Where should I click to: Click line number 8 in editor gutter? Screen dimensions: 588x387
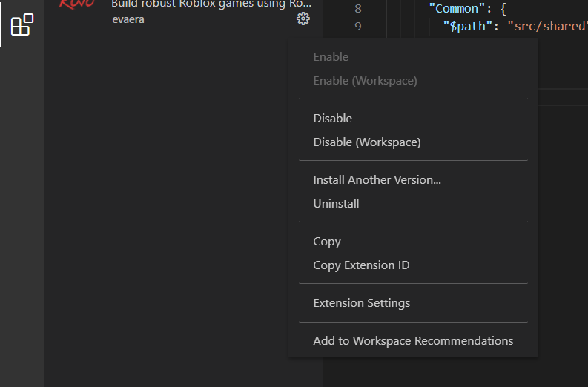[x=358, y=9]
